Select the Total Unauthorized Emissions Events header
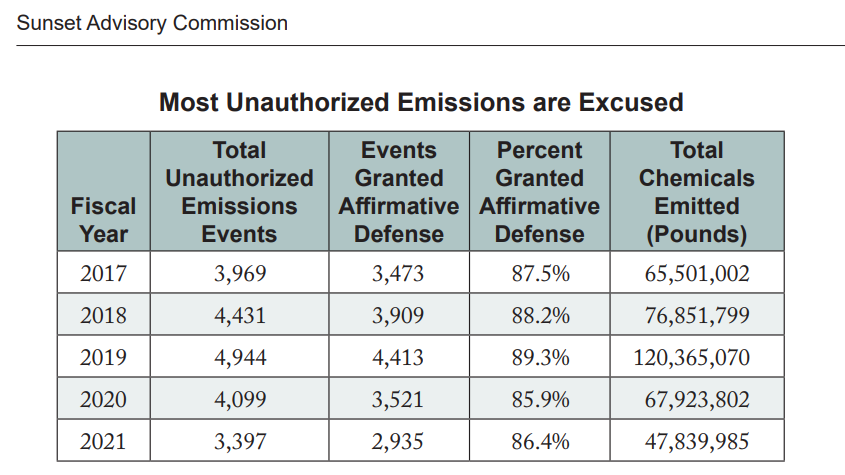845x475 pixels. tap(239, 192)
